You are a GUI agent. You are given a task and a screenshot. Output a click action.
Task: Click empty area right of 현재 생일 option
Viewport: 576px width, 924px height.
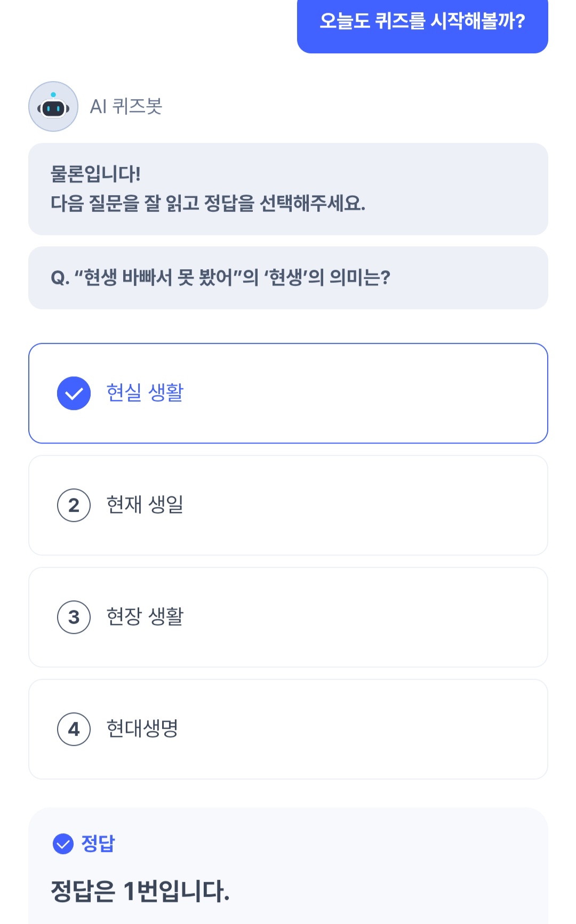(x=373, y=505)
